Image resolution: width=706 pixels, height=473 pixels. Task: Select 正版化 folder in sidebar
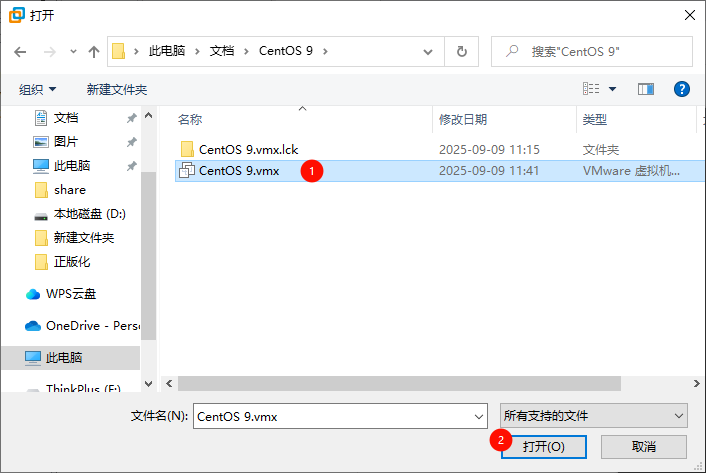[72, 261]
